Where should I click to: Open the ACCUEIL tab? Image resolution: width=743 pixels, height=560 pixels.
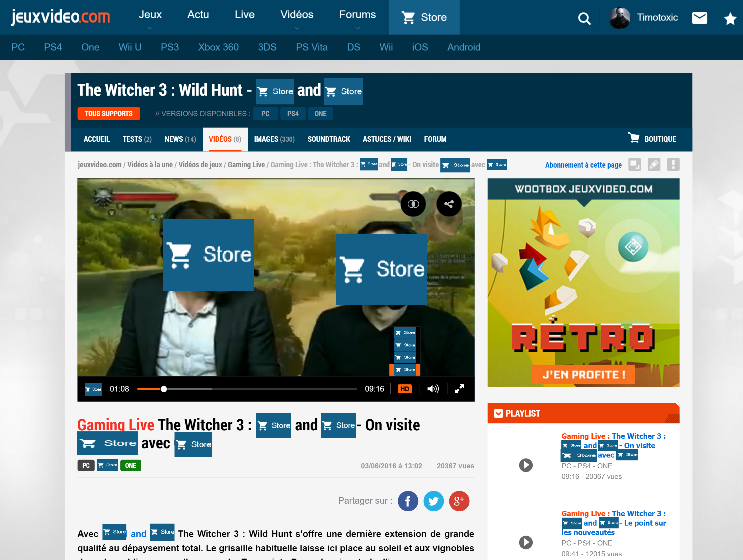tap(97, 139)
